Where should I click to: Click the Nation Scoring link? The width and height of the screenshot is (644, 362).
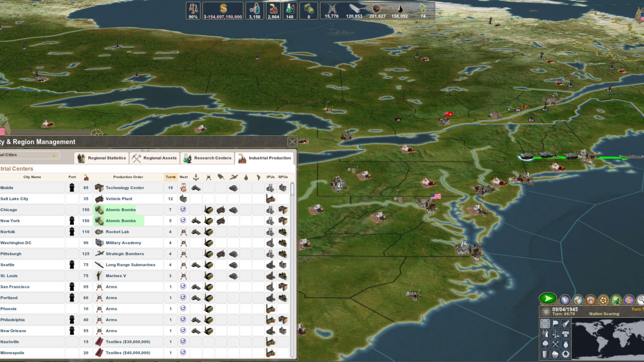click(604, 314)
